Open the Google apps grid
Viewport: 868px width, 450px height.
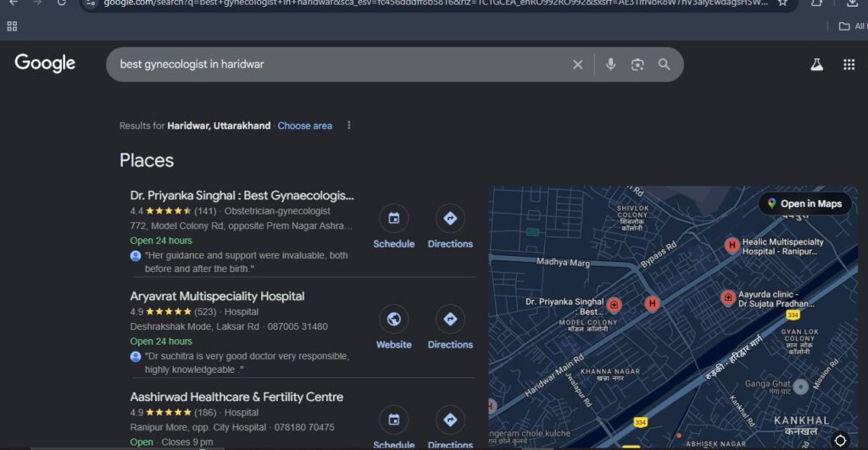[849, 64]
